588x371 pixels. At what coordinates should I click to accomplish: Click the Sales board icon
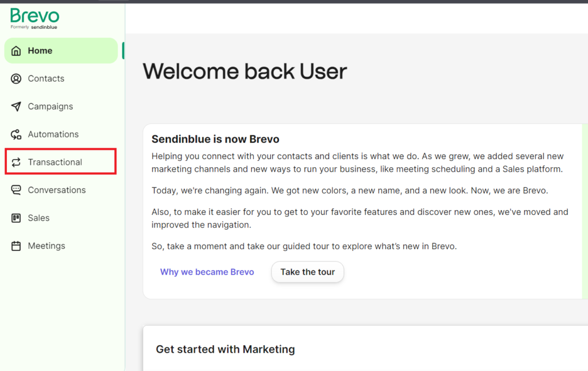tap(16, 218)
